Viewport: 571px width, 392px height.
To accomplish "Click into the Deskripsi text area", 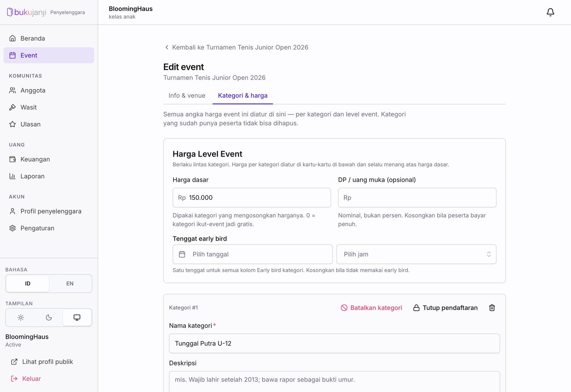I will (x=334, y=381).
